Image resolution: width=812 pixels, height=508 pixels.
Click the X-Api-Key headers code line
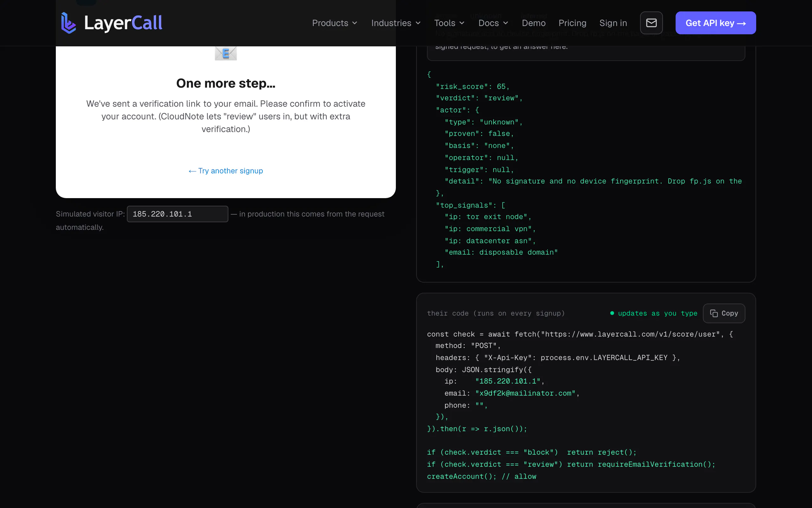[x=558, y=358]
